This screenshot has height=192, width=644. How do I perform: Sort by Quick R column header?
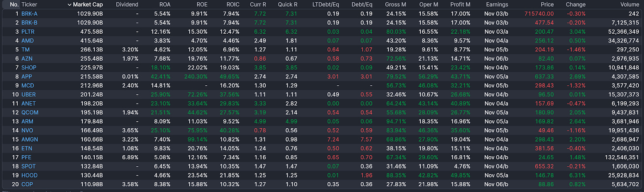point(287,4)
